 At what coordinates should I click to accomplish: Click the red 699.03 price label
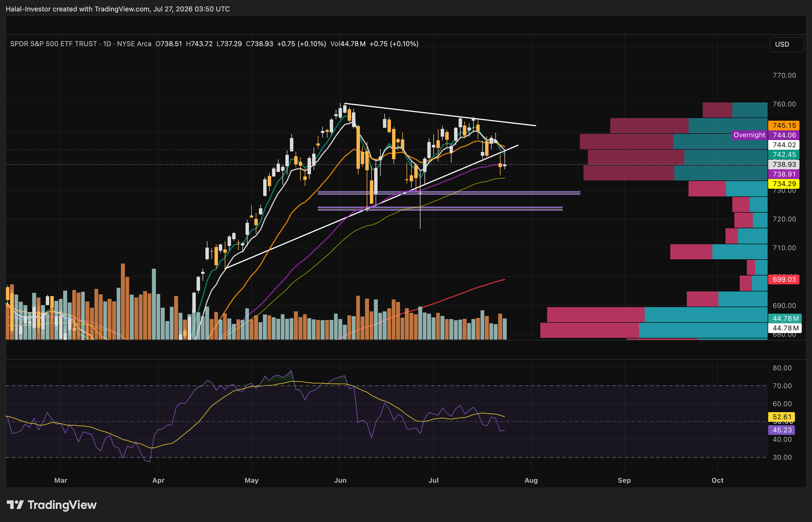[x=784, y=279]
